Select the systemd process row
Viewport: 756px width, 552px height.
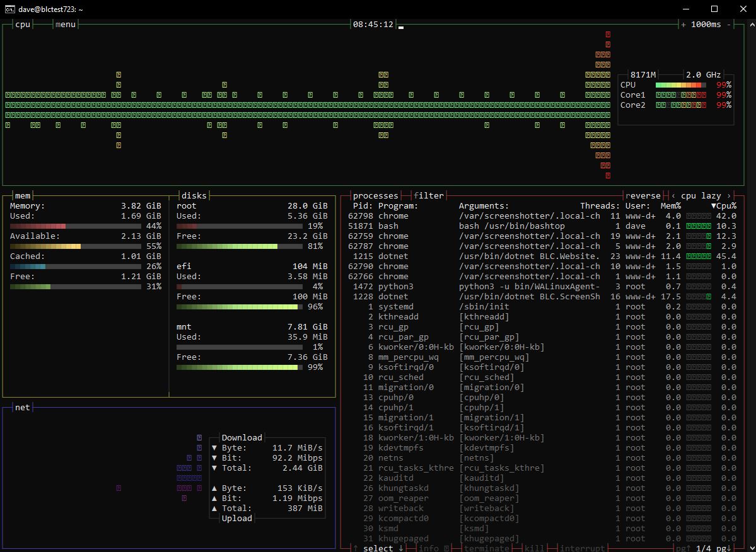(542, 306)
